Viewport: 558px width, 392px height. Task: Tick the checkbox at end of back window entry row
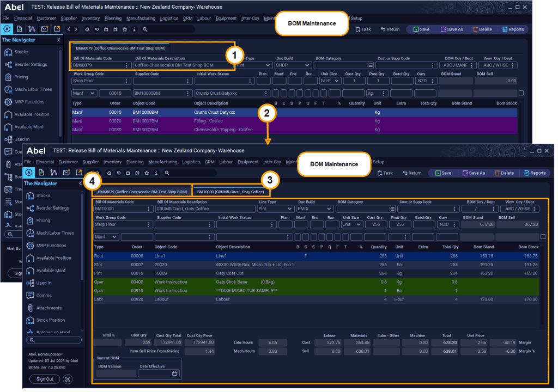coord(521,93)
